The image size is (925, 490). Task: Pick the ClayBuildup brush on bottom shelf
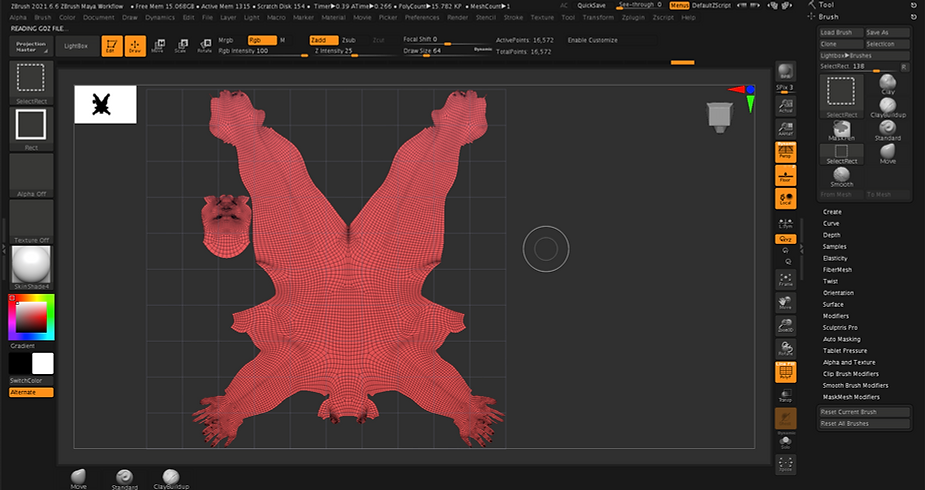pos(171,479)
